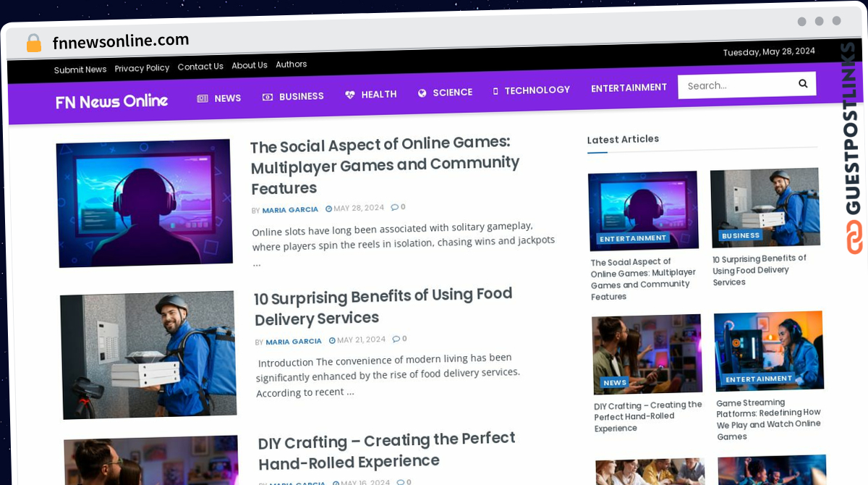Image resolution: width=868 pixels, height=485 pixels.
Task: Open the Technology menu item
Action: tap(537, 90)
